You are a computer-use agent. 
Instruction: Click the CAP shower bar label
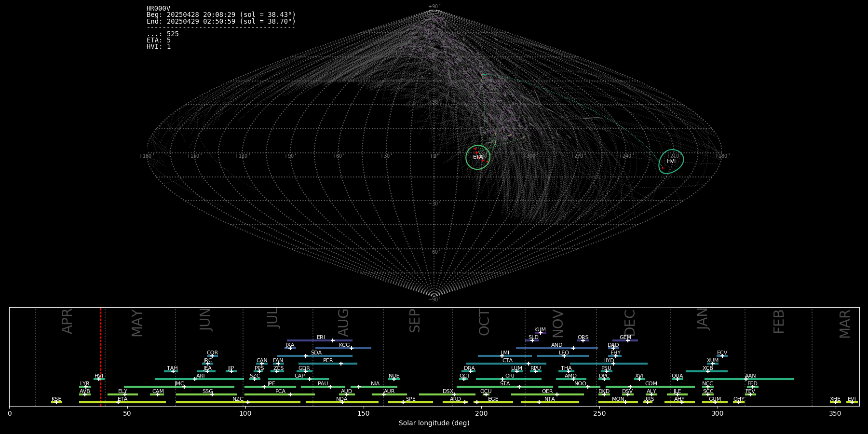299,376
